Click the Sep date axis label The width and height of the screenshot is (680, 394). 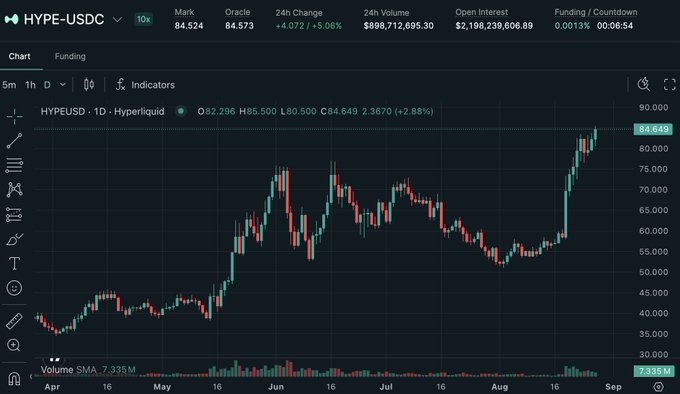pyautogui.click(x=613, y=387)
